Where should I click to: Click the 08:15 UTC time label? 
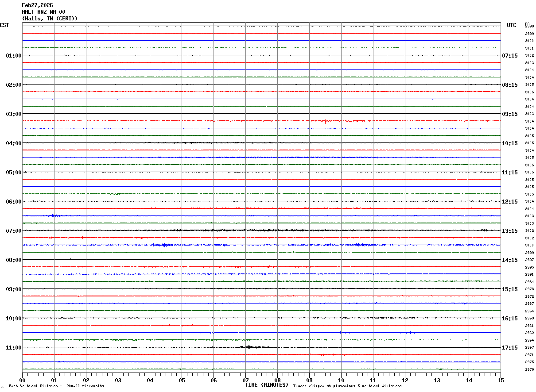(510, 85)
